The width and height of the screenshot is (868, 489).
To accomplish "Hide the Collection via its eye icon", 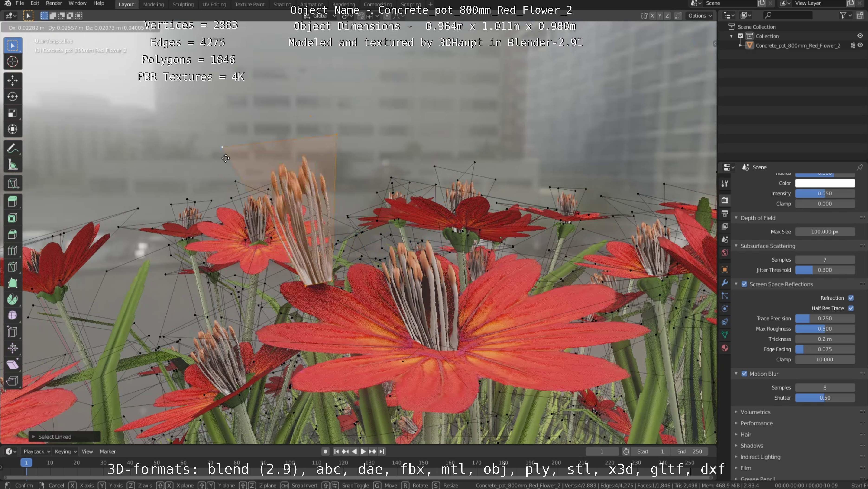I will 860,36.
